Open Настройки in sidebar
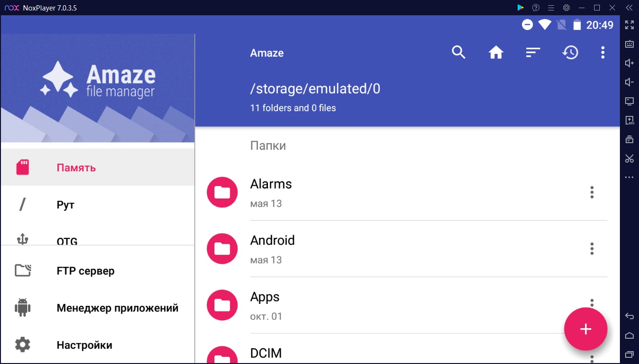The height and width of the screenshot is (364, 639). click(x=97, y=345)
